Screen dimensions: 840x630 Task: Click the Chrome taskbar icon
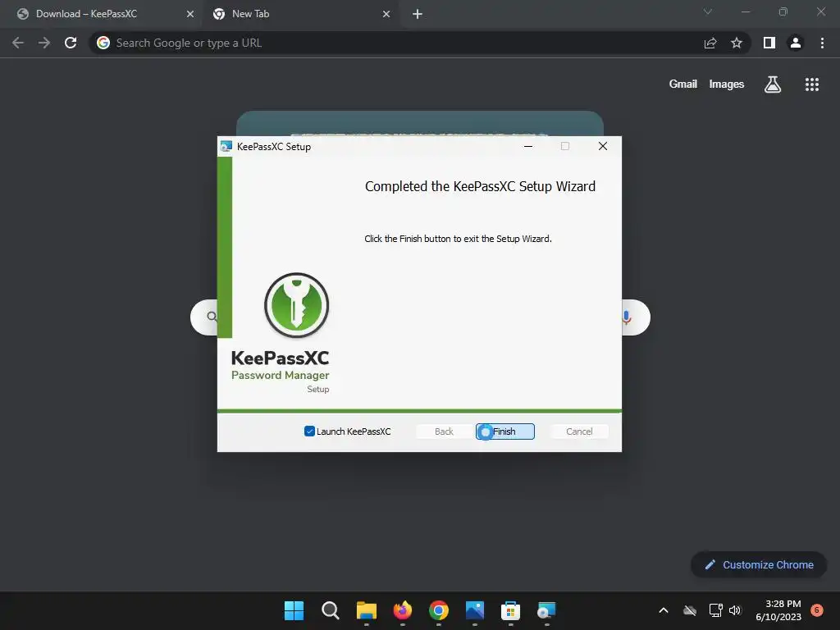(439, 610)
